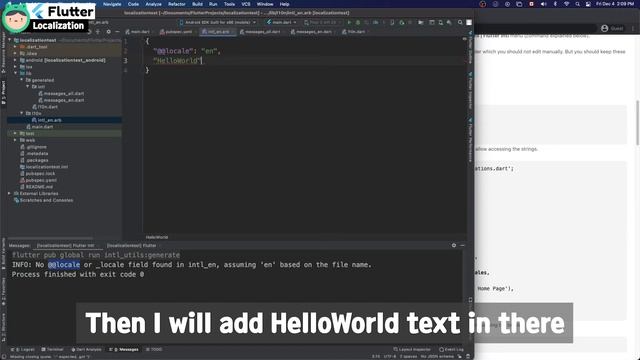640x360 pixels.
Task: Select main.dart in project tree
Action: 42,127
